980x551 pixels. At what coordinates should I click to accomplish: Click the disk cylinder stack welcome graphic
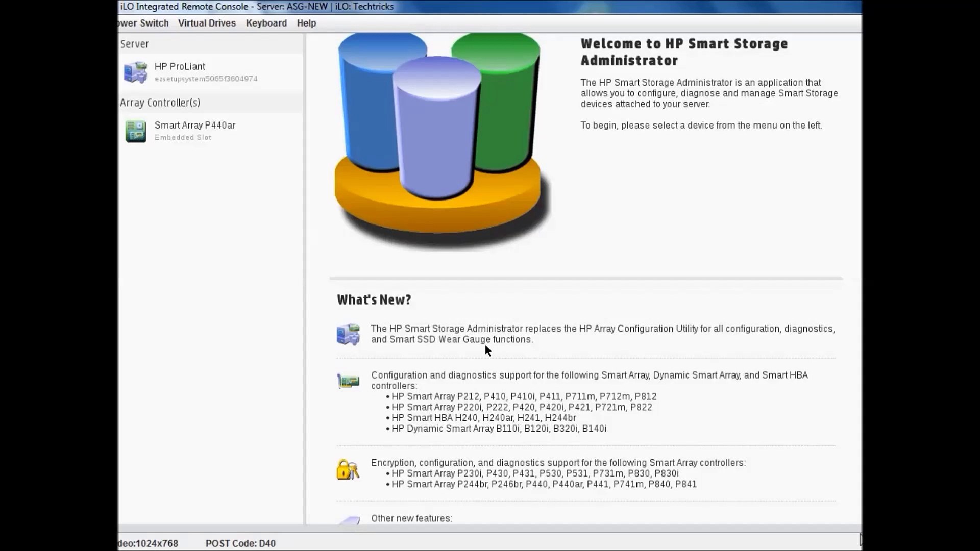(x=442, y=143)
